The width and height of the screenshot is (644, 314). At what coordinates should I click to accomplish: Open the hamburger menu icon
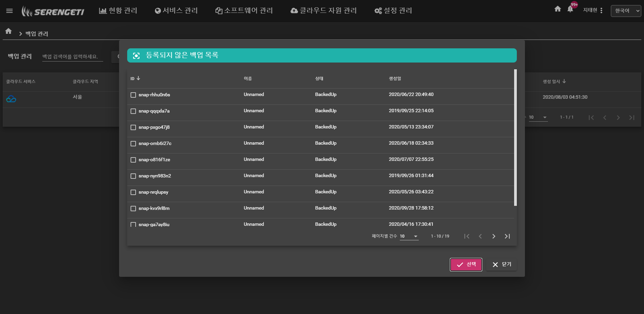coord(9,11)
